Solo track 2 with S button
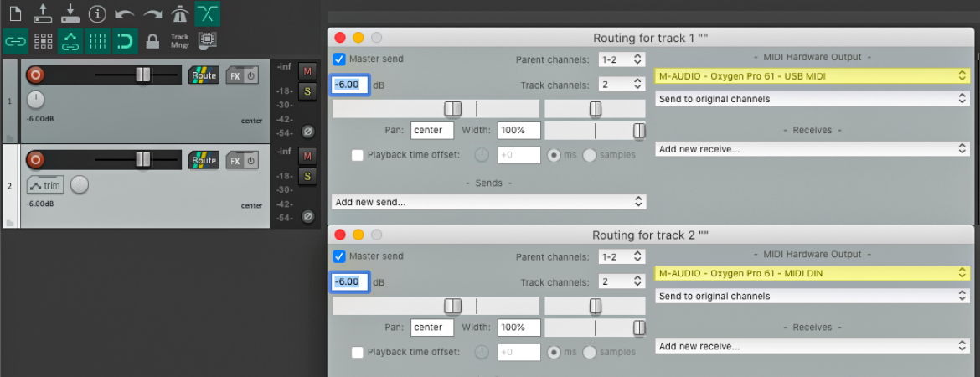 point(307,176)
